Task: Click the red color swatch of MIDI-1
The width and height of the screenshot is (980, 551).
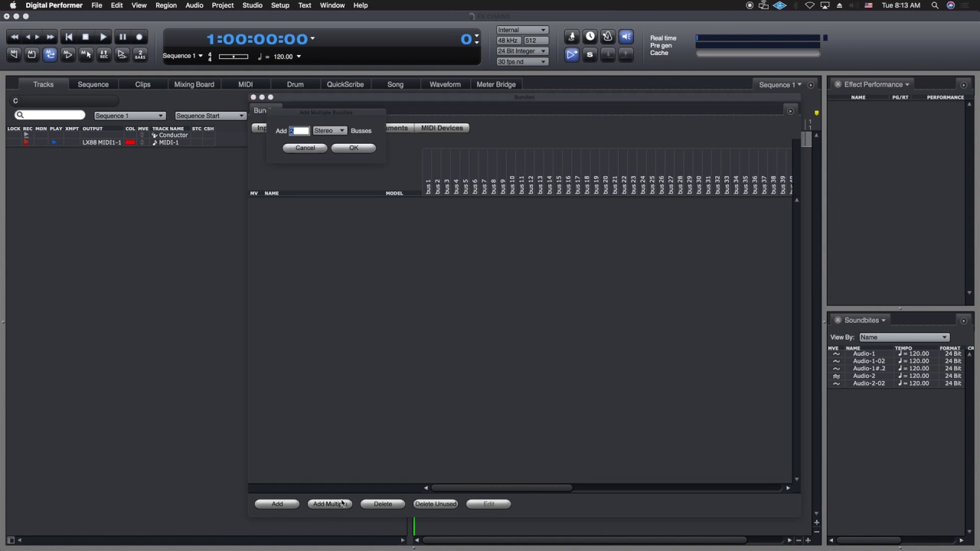Action: [130, 142]
